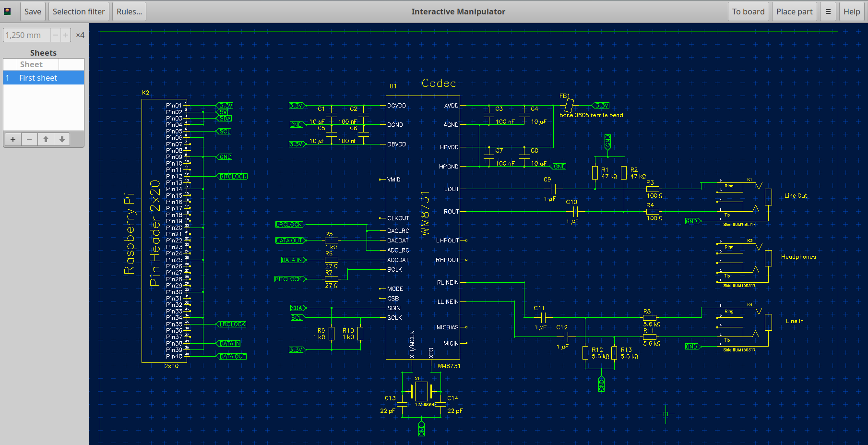Viewport: 868px width, 445px height.
Task: Open Help
Action: (852, 12)
